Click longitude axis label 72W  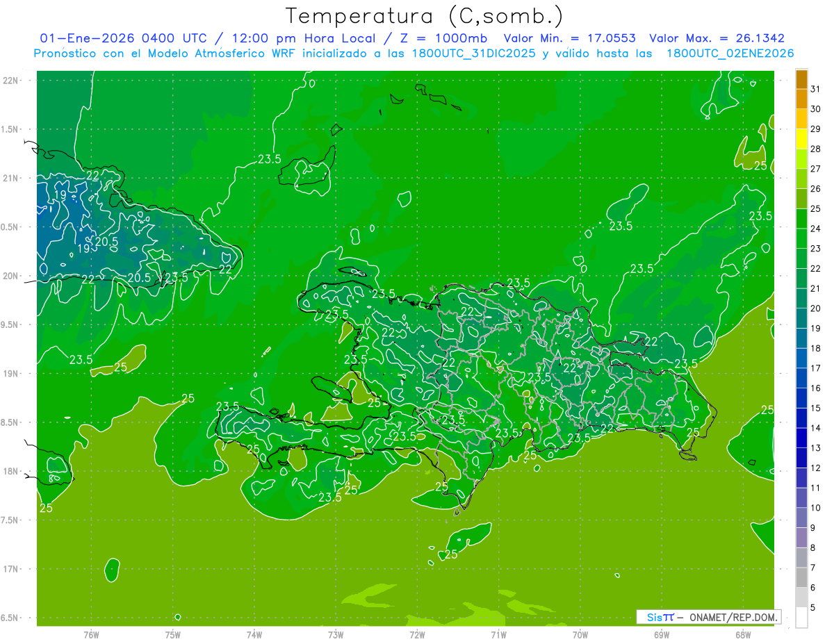(417, 634)
